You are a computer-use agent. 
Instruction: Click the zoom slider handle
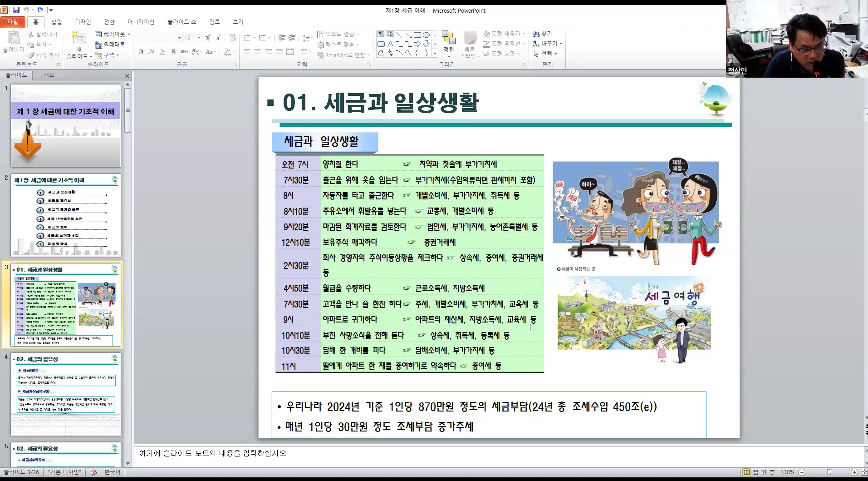[x=829, y=472]
